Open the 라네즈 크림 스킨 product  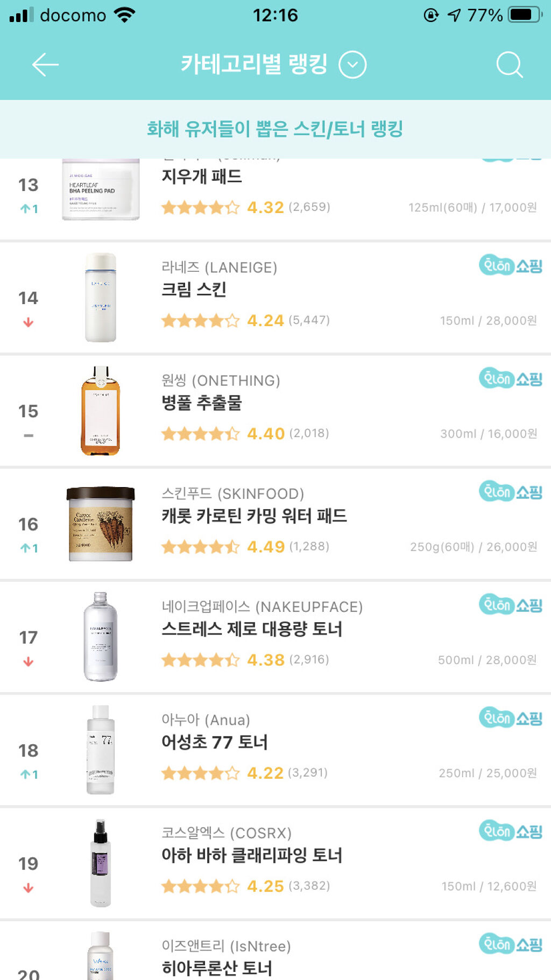(194, 290)
